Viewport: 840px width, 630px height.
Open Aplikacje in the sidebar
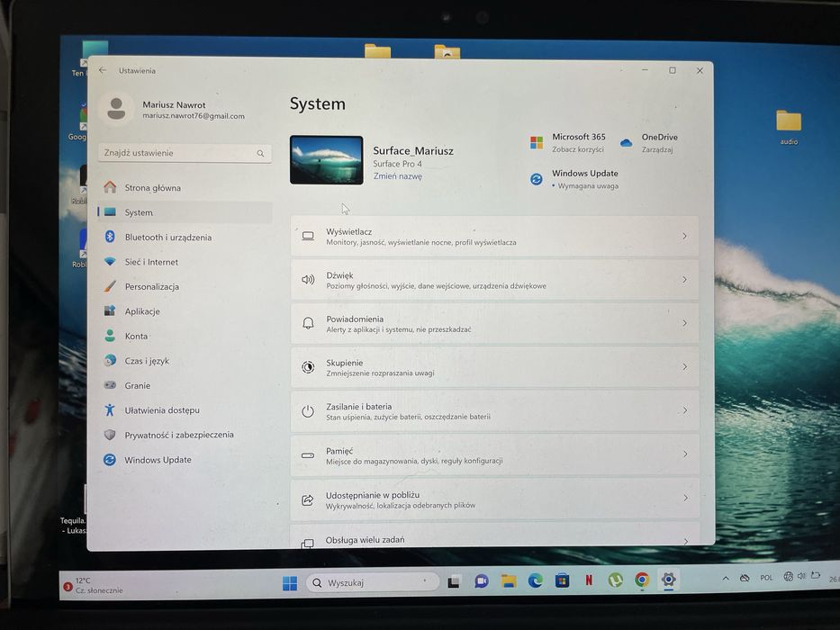click(x=185, y=311)
